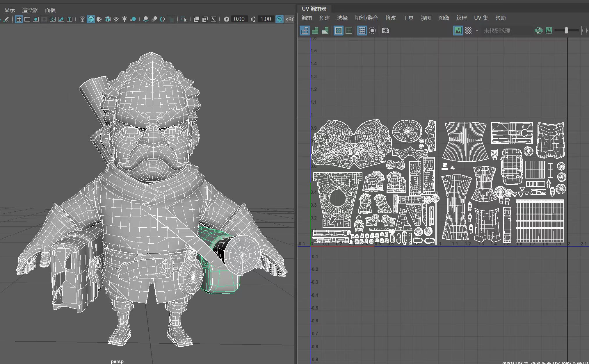This screenshot has height=364, width=589.
Task: Toggle multisample anti-aliasing ring icon
Action: [163, 19]
